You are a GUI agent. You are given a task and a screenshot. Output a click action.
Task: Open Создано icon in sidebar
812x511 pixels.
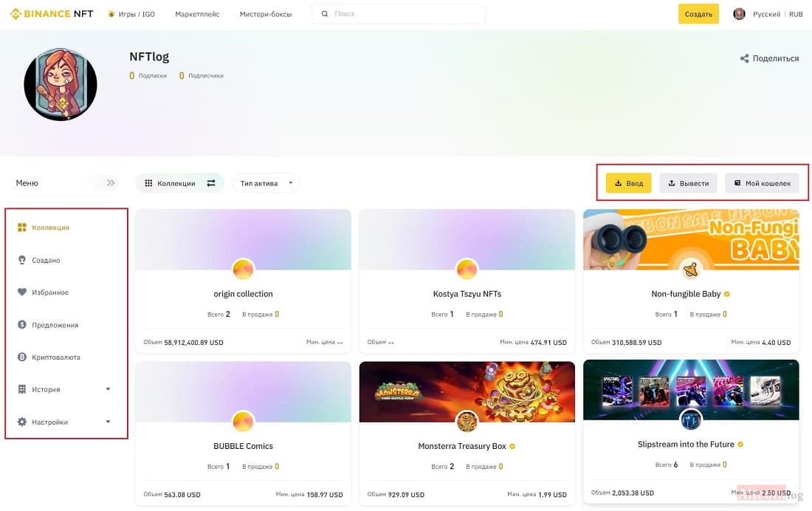pos(21,260)
